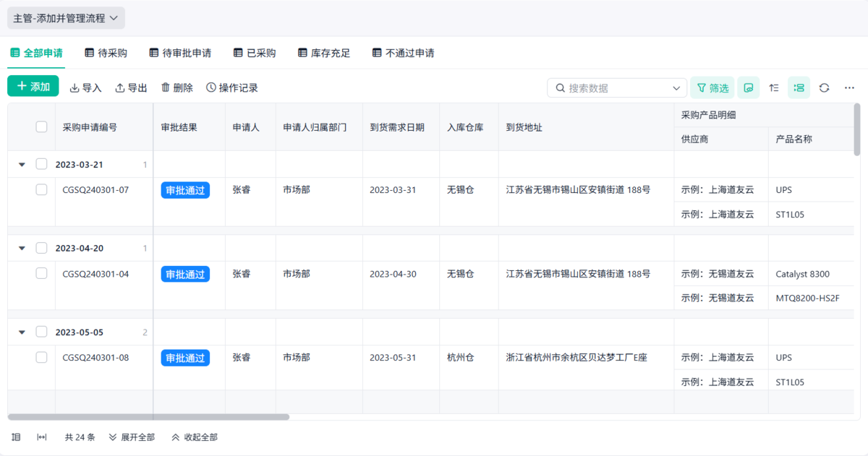This screenshot has height=456, width=868.
Task: Tick the checkbox for group 2023-03-21
Action: pyautogui.click(x=42, y=164)
